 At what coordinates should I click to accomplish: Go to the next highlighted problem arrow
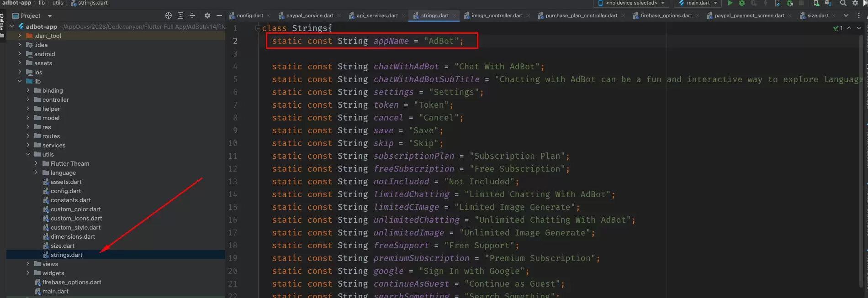859,28
